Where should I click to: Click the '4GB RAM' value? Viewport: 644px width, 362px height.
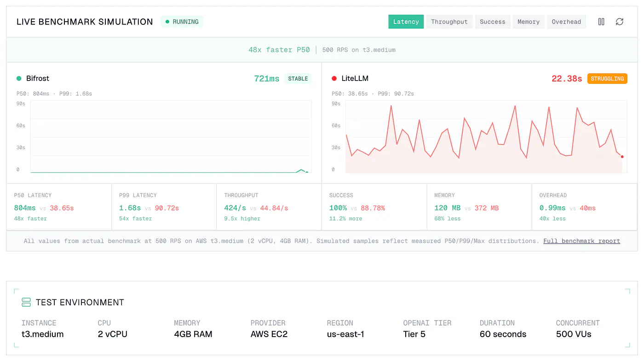point(193,334)
